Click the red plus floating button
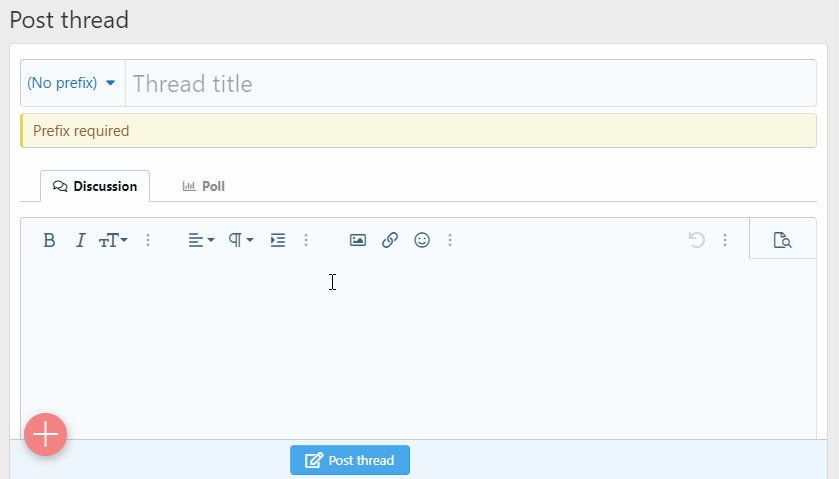839x479 pixels. pyautogui.click(x=45, y=434)
